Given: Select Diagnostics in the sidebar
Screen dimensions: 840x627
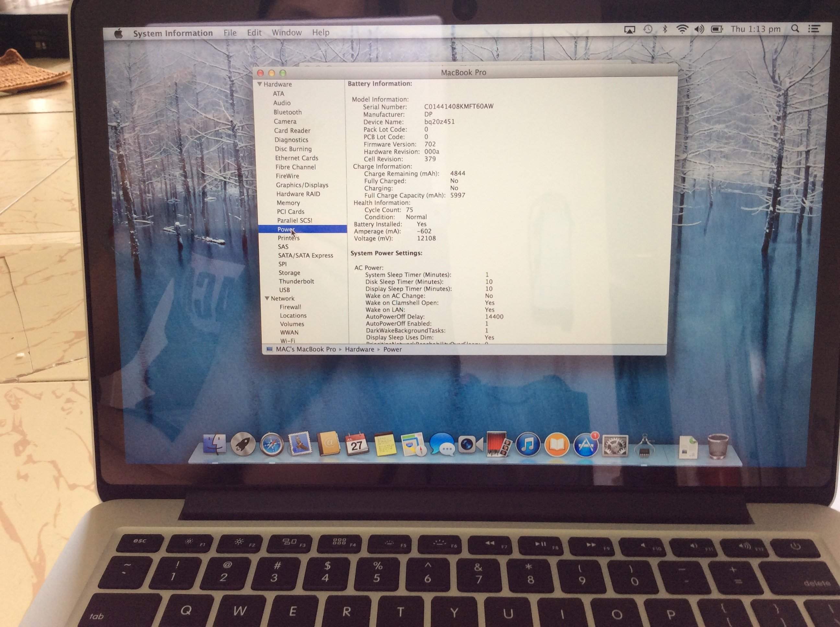Looking at the screenshot, I should [291, 140].
